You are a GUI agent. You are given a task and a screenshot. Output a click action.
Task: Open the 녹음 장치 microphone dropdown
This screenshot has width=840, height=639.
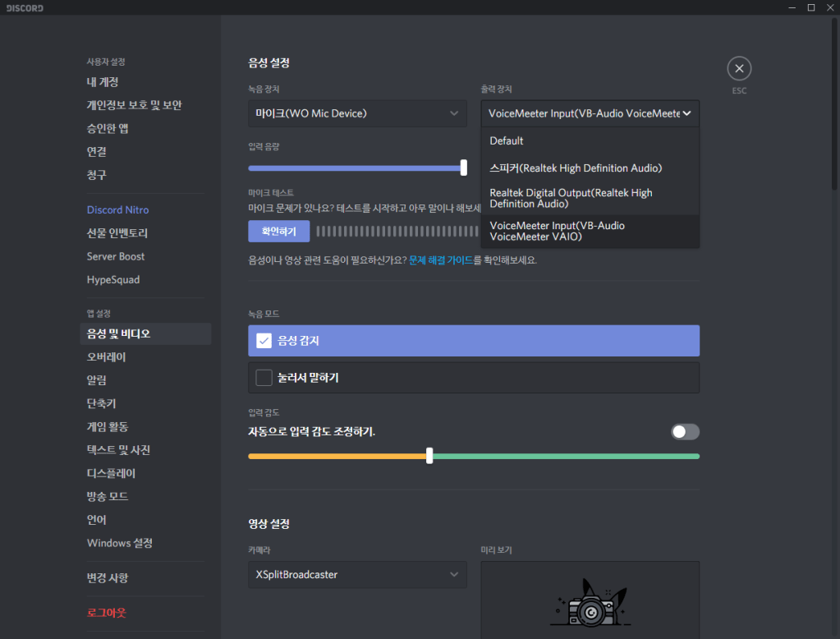[357, 113]
